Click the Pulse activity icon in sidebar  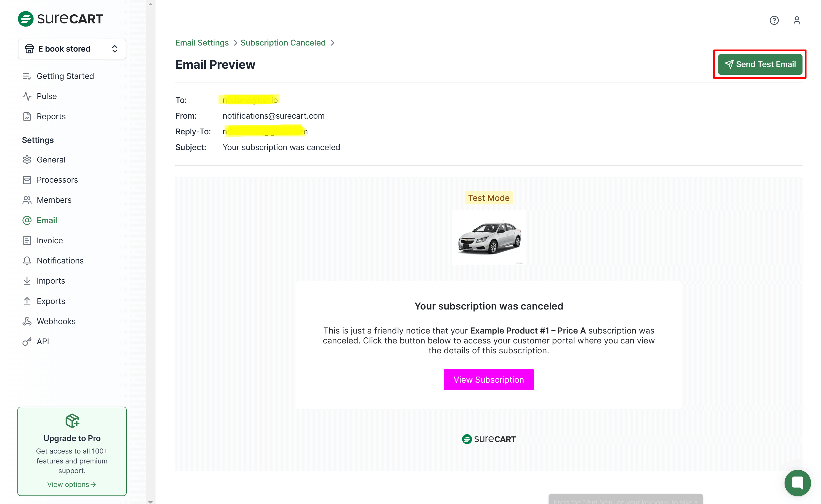27,96
